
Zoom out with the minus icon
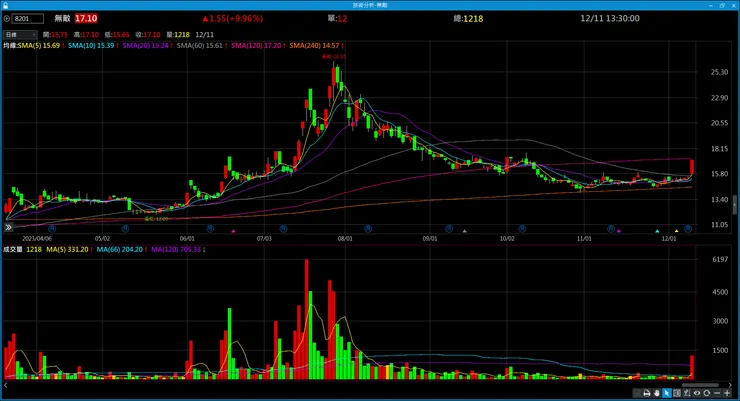[717, 393]
